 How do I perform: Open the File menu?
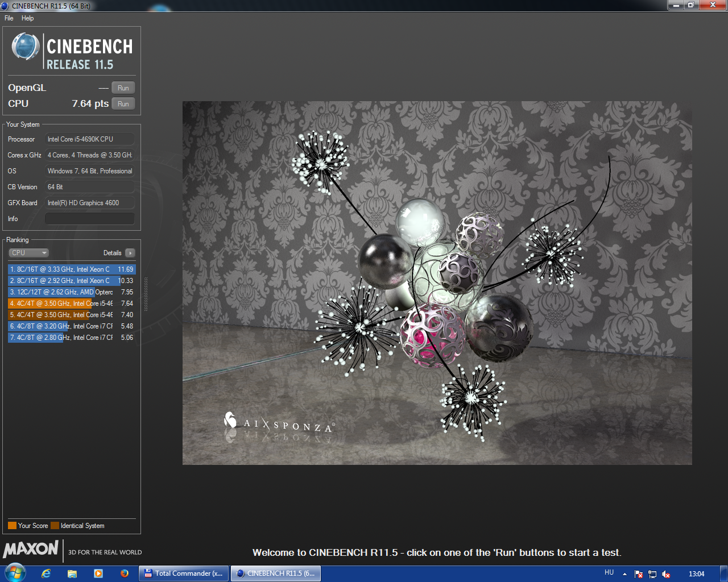9,18
